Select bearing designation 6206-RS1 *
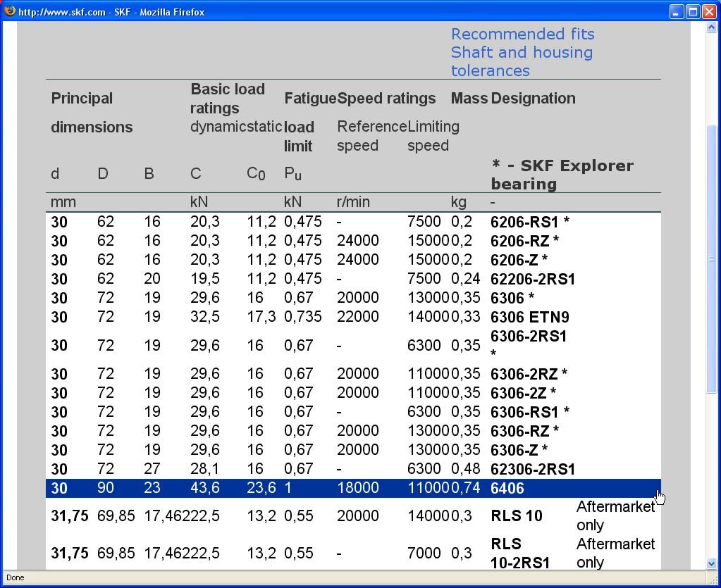The width and height of the screenshot is (721, 588). point(530,222)
